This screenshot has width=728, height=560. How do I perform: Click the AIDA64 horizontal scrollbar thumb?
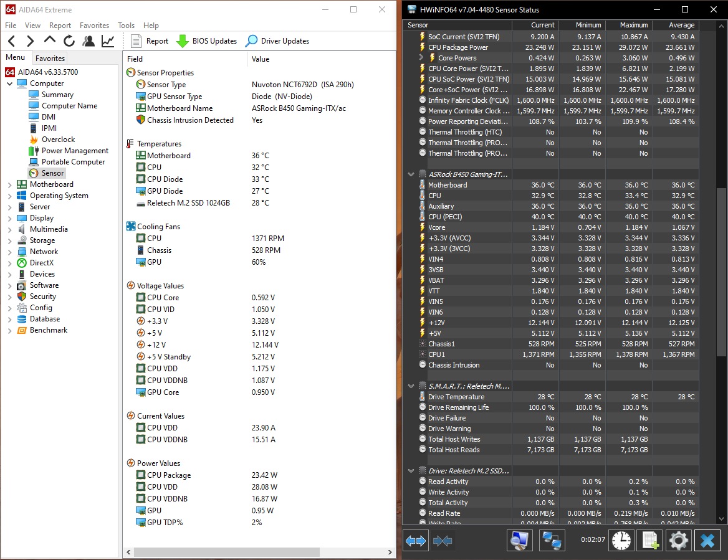tap(227, 552)
